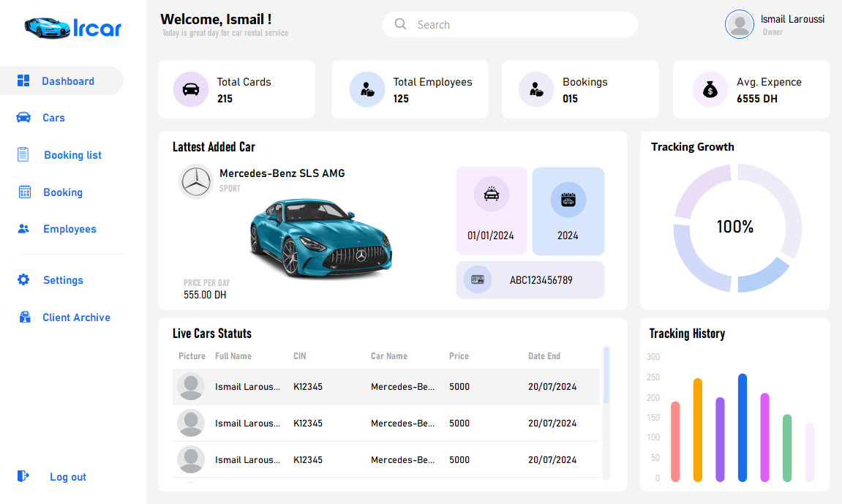842x504 pixels.
Task: Open the Booking list page
Action: click(72, 155)
